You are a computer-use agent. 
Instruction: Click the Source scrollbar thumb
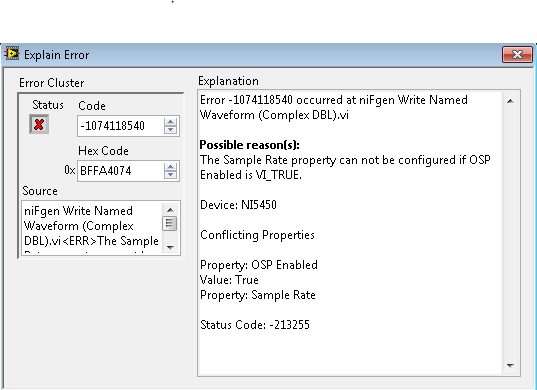tap(170, 223)
